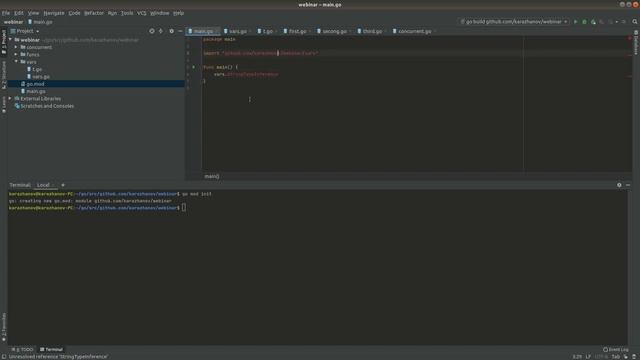
Task: Open the Refactor menu
Action: (x=94, y=13)
